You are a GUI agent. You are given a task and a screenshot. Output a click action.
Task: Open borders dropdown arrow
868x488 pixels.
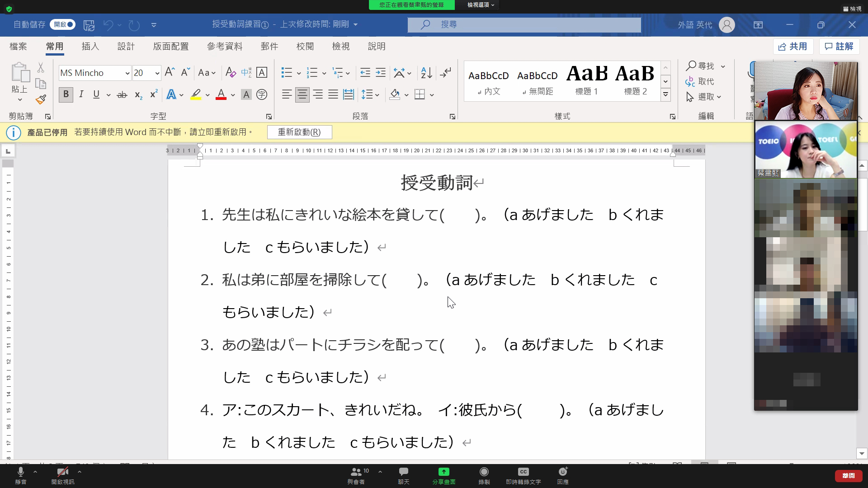432,95
